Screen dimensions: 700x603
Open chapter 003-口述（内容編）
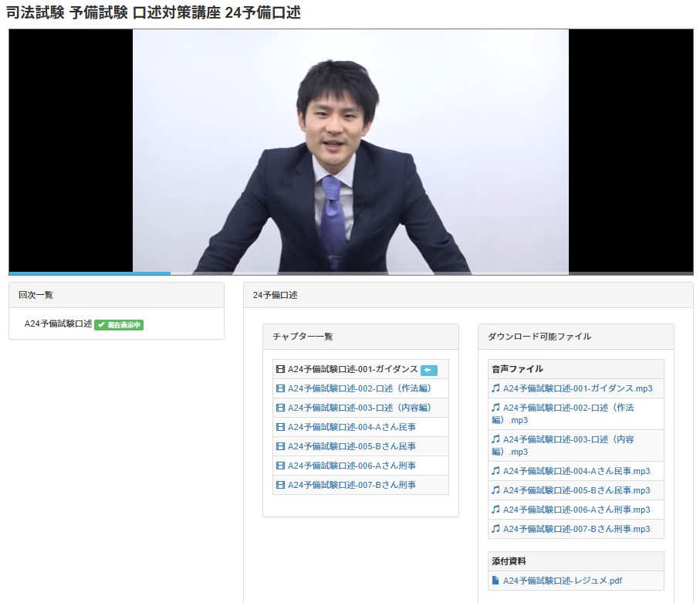[x=359, y=408]
